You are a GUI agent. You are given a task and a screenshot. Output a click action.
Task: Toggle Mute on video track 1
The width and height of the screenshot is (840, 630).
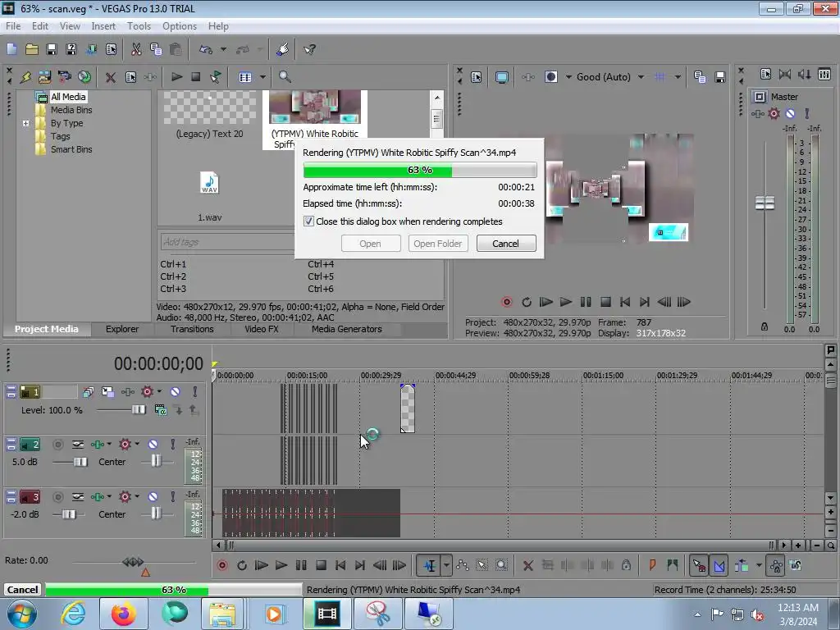tap(176, 392)
